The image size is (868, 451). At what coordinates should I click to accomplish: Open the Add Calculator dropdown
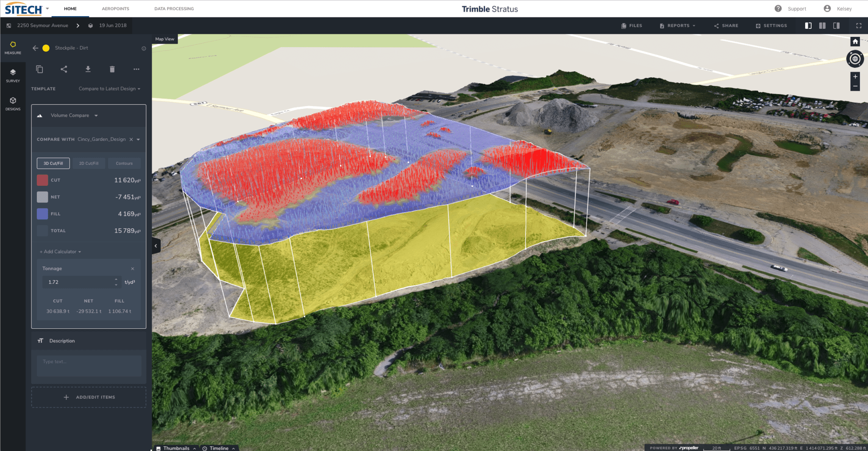click(x=60, y=252)
